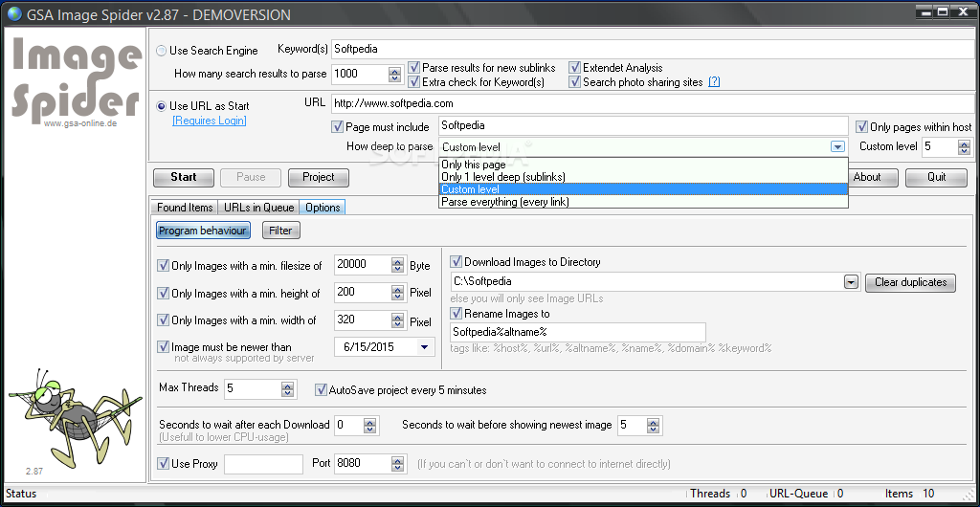Choose Only 1 level deep (sublinks)
The width and height of the screenshot is (980, 507).
tap(643, 177)
